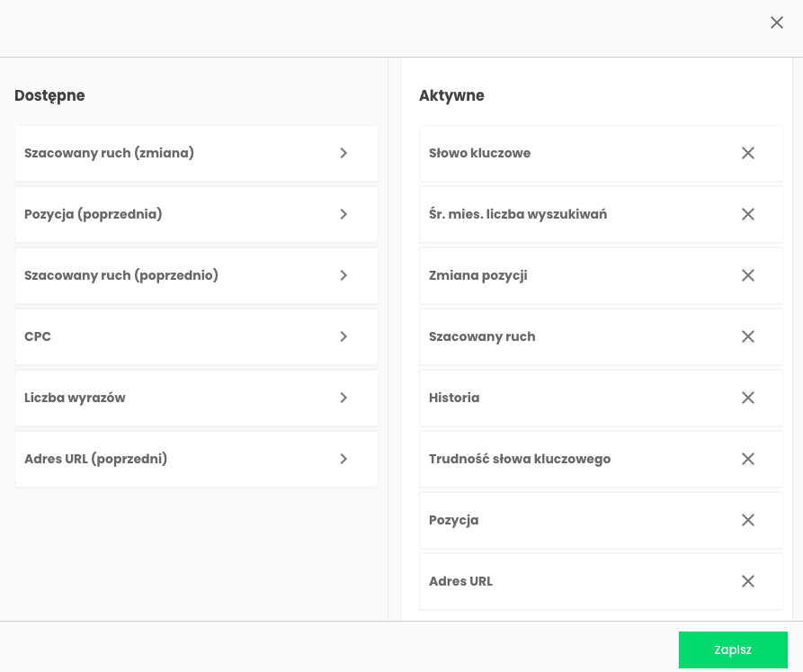The image size is (803, 672).
Task: Remove 'Pozycja' from active columns
Action: point(747,520)
